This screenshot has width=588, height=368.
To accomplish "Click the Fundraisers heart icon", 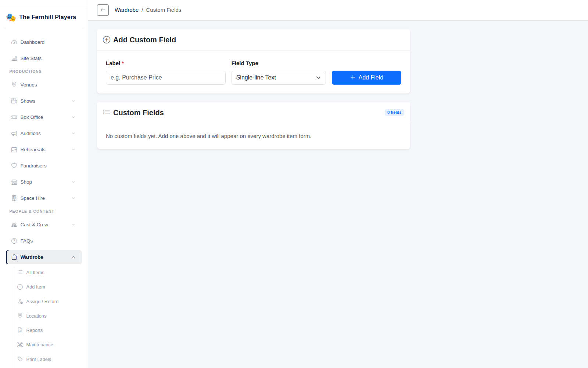I will [14, 166].
